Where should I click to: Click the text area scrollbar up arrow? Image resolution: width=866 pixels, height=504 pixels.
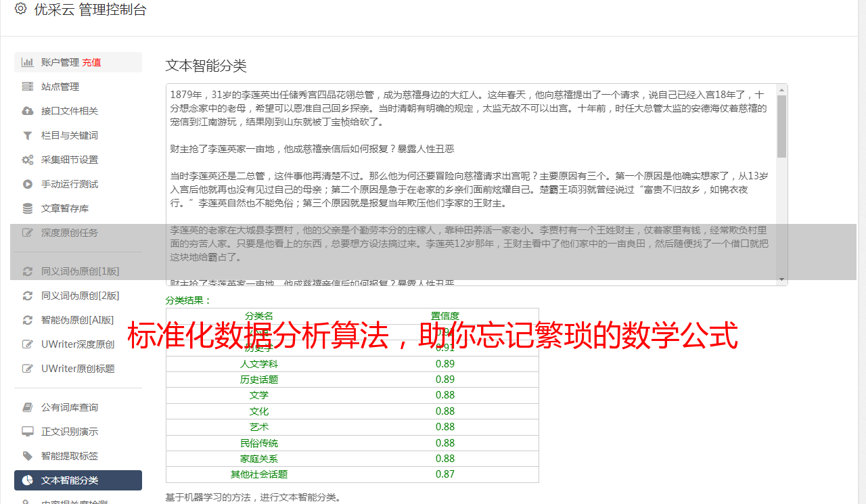[782, 89]
